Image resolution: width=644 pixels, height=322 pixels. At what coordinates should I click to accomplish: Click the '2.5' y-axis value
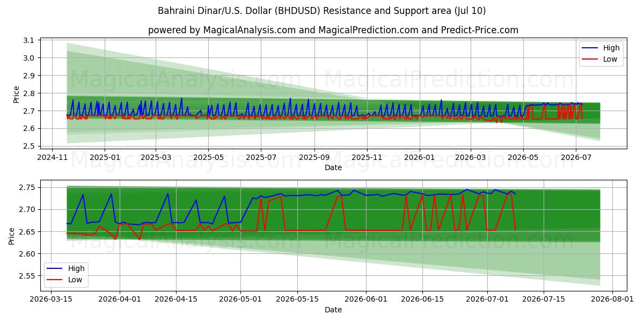pyautogui.click(x=29, y=146)
